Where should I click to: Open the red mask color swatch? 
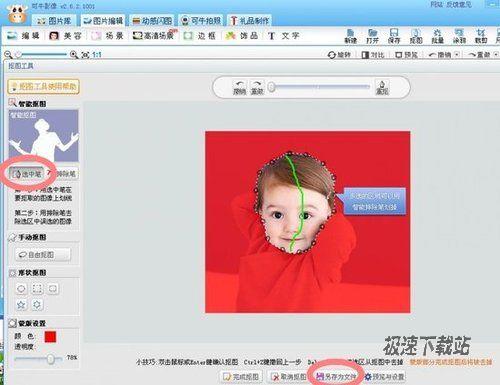50,337
